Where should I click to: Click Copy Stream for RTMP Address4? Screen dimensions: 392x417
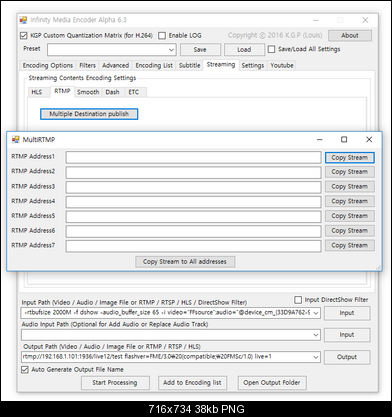(350, 201)
